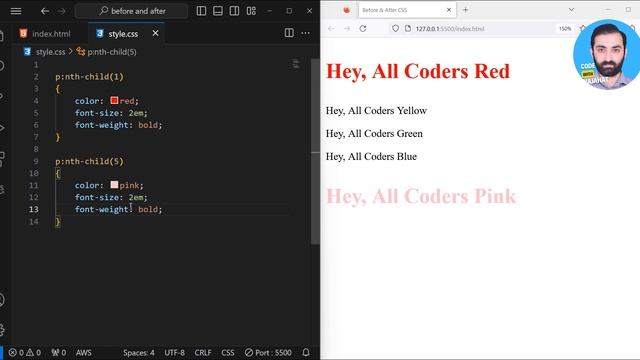The width and height of the screenshot is (640, 360).
Task: Click the 'Hey, All Coders Blue' paragraph
Action: pyautogui.click(x=371, y=156)
